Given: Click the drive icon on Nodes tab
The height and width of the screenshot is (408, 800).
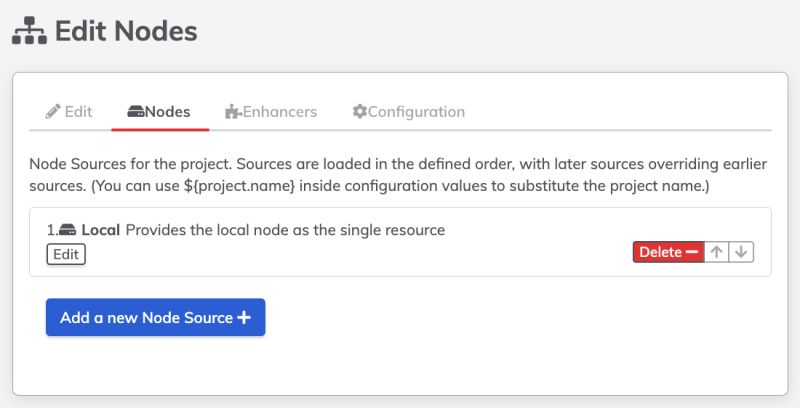Looking at the screenshot, I should click(136, 112).
